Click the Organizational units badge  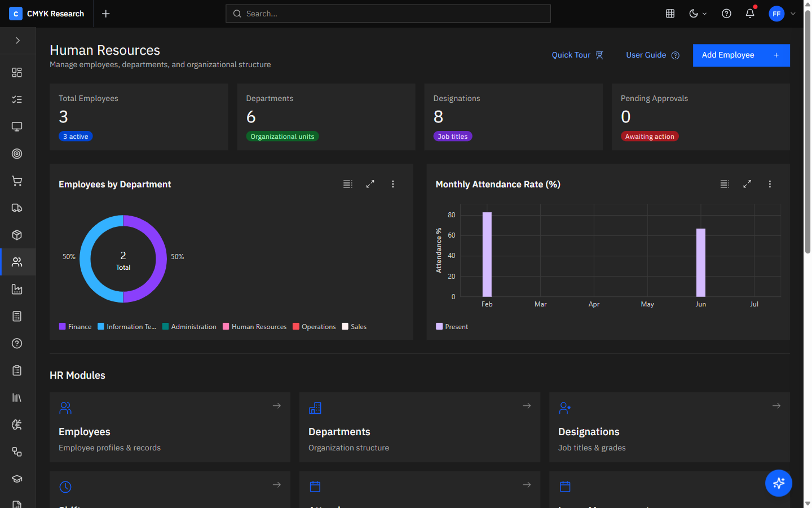283,137
